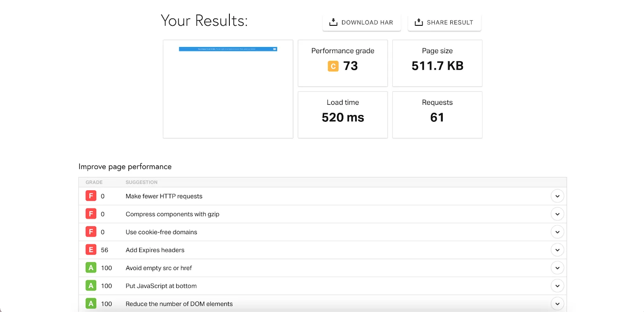The height and width of the screenshot is (312, 644).
Task: Click the Load time card showing 520 ms
Action: (343, 115)
